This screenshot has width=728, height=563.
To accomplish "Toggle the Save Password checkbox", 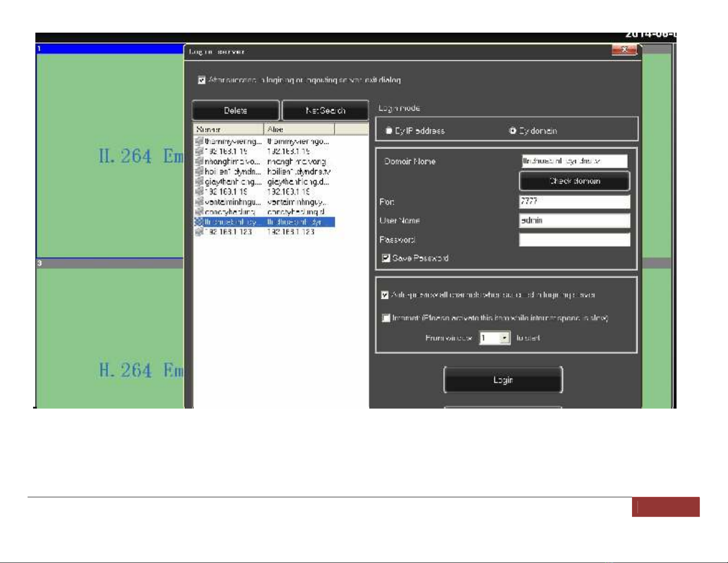I will tap(386, 258).
